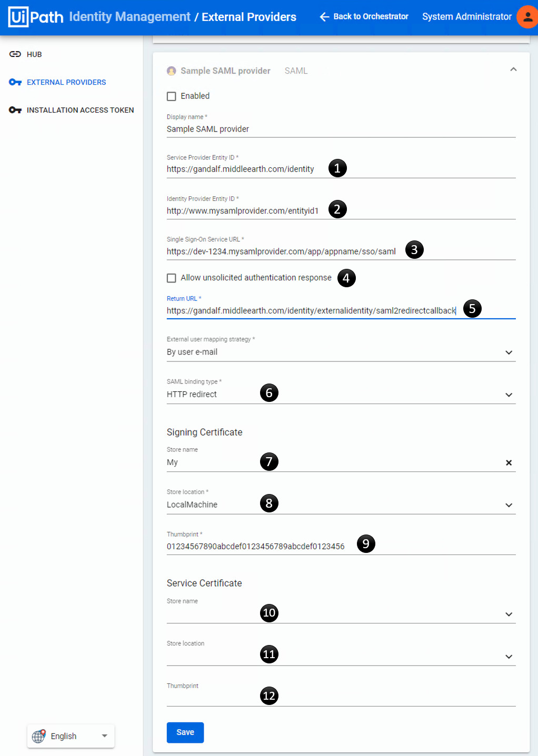Open INSTALLATION ACCESS TOKEN section
Screen dimensions: 538x756
click(80, 110)
